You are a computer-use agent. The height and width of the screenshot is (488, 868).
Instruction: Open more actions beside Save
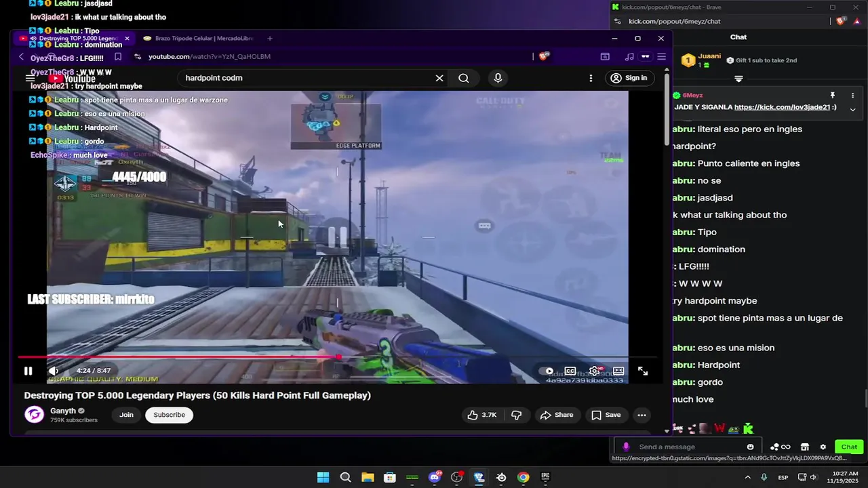[x=642, y=415]
